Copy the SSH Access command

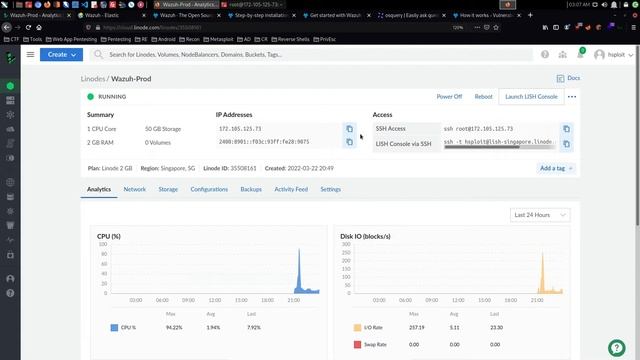coord(566,129)
